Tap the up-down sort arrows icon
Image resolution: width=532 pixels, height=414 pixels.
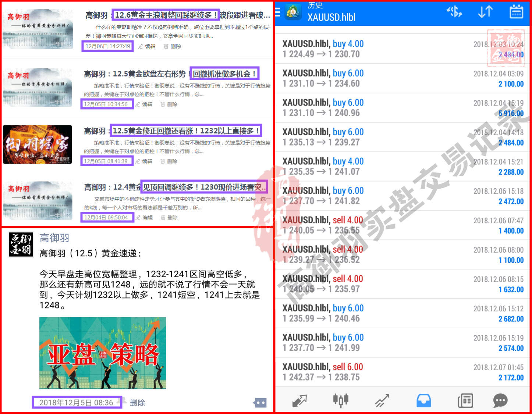tap(485, 12)
